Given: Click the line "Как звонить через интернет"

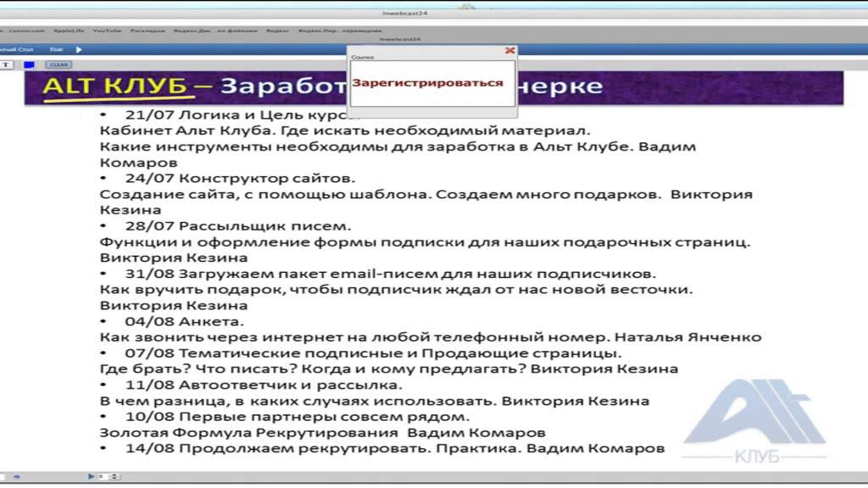Looking at the screenshot, I should [x=431, y=337].
